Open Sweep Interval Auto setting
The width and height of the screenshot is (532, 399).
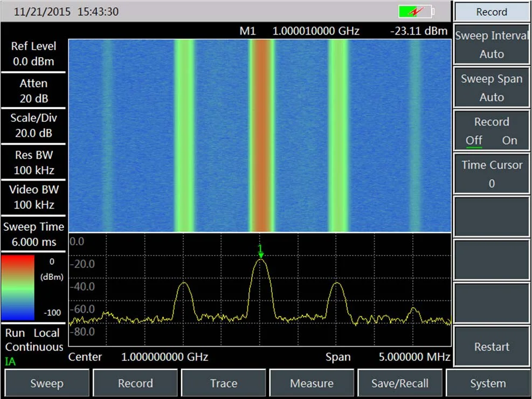click(x=492, y=45)
